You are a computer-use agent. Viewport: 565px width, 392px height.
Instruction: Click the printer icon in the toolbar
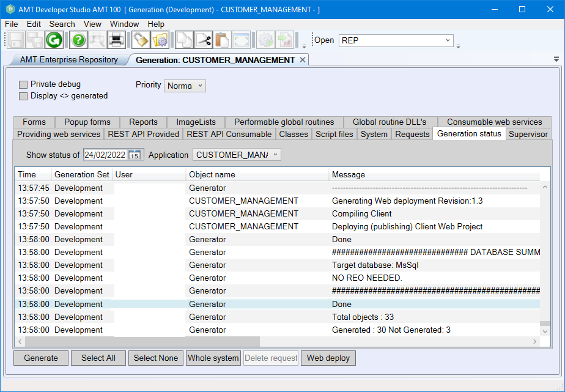(x=116, y=40)
